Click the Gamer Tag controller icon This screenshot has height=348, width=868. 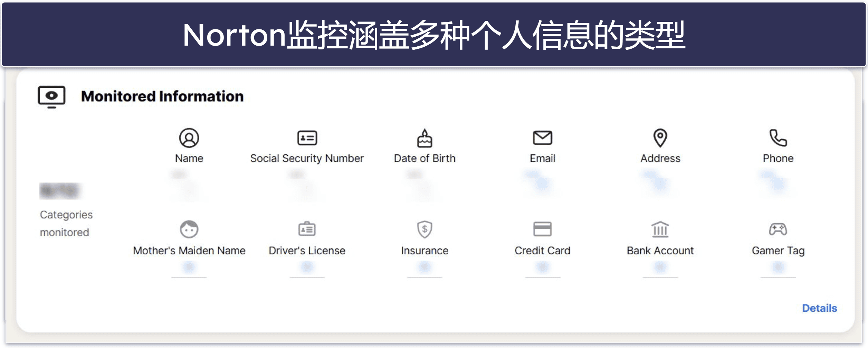[x=778, y=229]
